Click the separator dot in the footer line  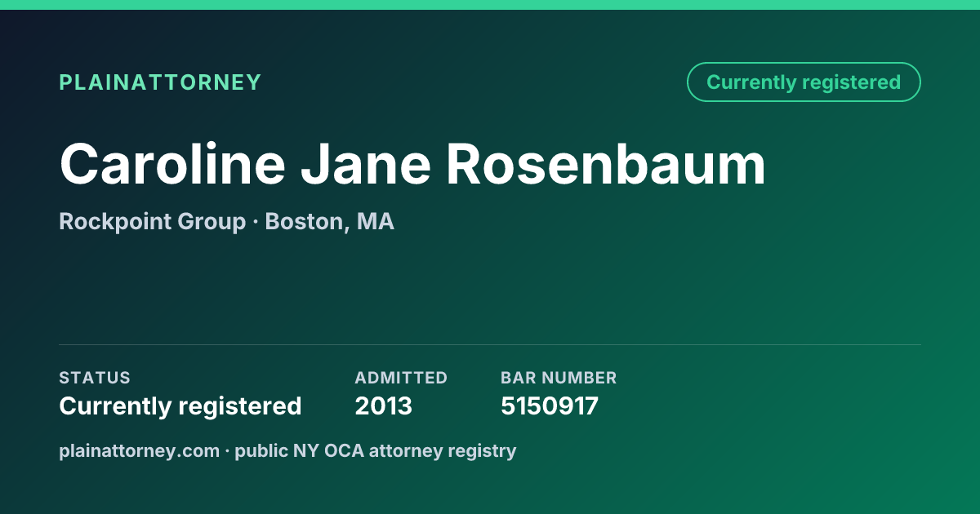[x=228, y=450]
